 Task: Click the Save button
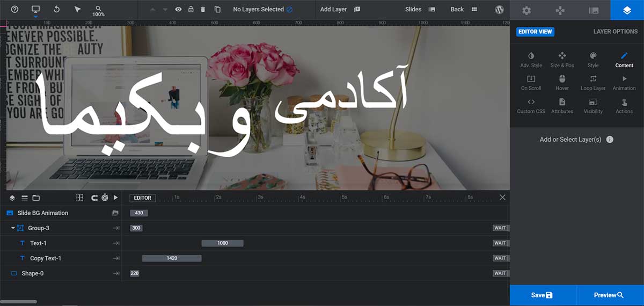(543, 295)
